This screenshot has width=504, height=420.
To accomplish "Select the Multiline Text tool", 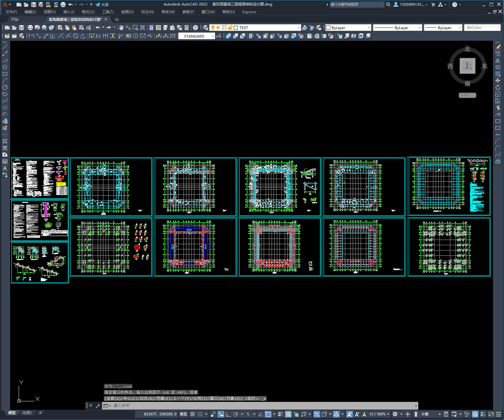I will click(x=5, y=168).
